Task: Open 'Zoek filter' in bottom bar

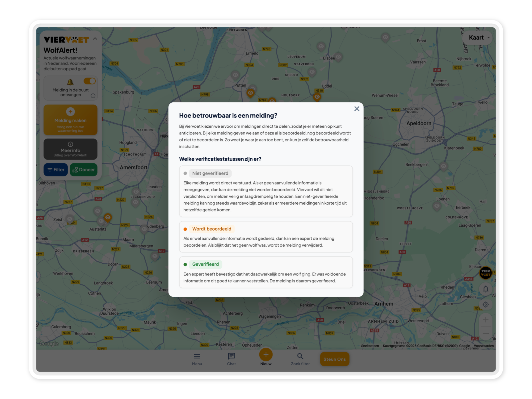Action: (300, 359)
